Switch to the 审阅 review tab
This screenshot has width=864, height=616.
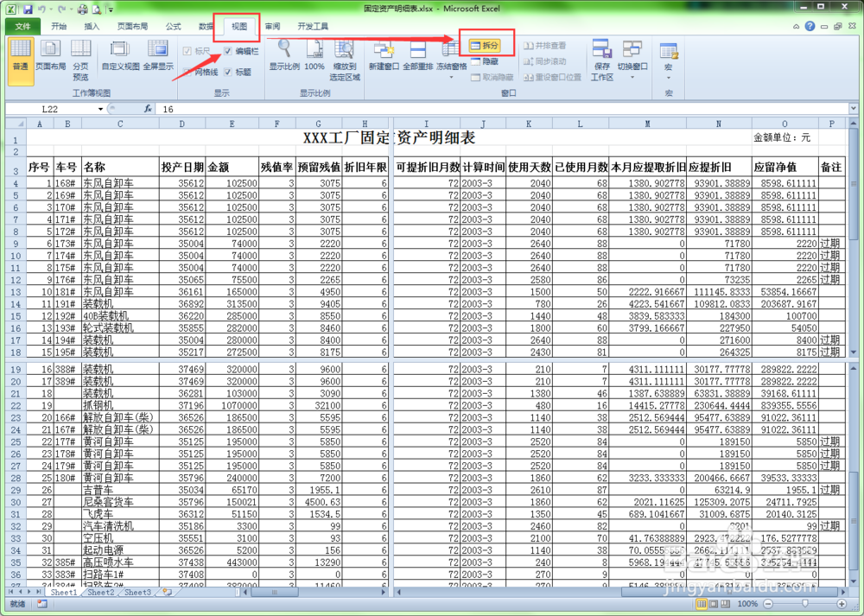(x=272, y=27)
